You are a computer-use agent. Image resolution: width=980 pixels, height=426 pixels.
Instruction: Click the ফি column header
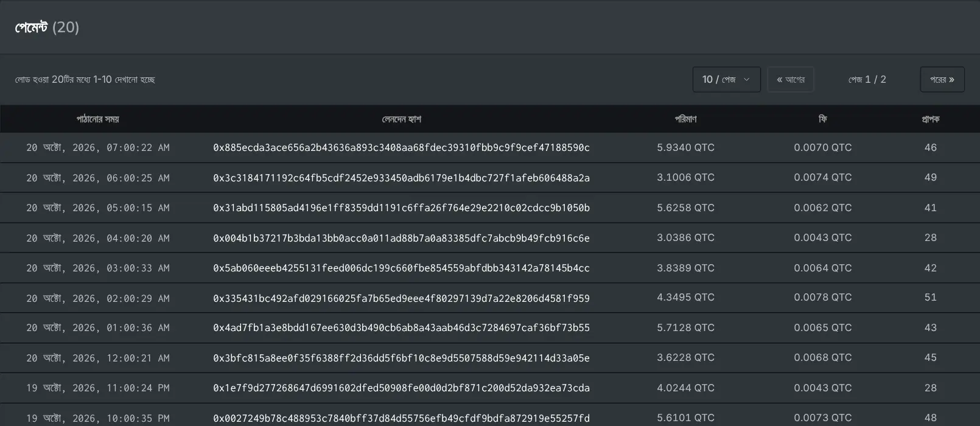[x=823, y=119]
